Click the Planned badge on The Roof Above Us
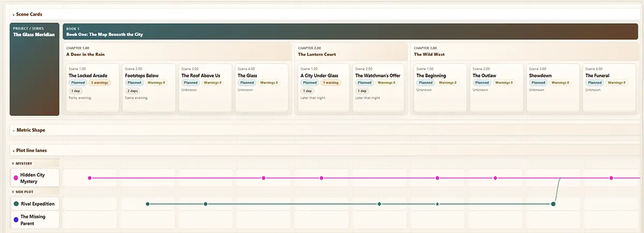Screen dimensions: 644x233 point(191,83)
